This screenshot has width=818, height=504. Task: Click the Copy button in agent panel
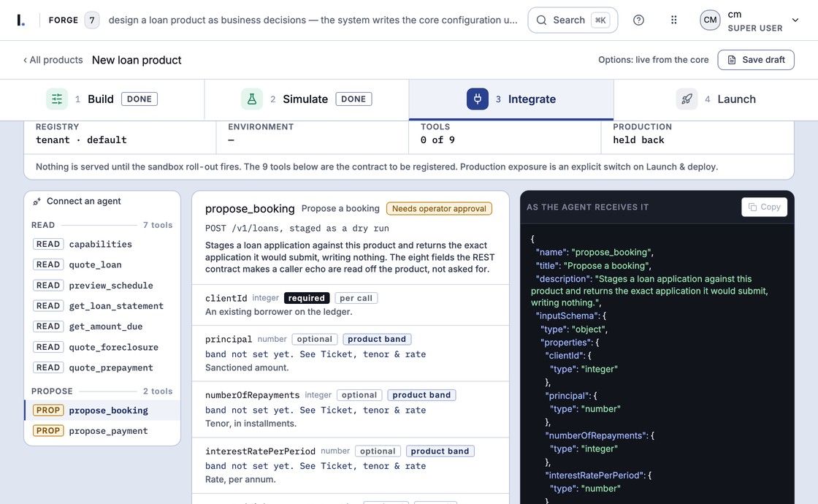pyautogui.click(x=764, y=207)
